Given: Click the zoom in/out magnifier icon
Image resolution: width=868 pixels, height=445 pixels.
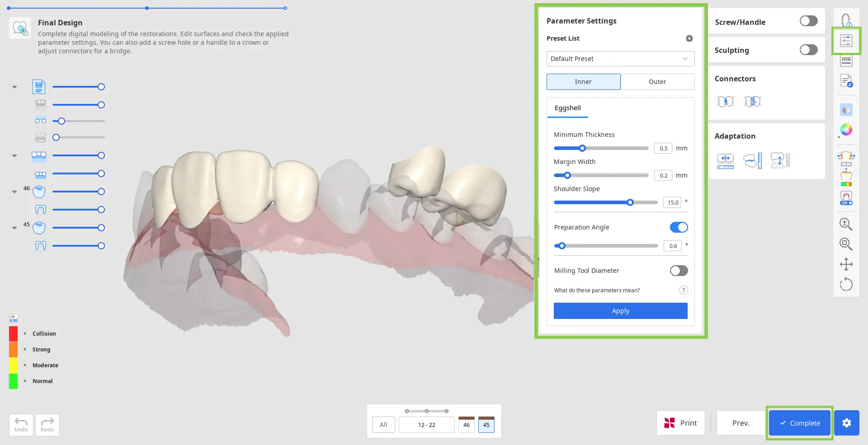Looking at the screenshot, I should tap(846, 224).
